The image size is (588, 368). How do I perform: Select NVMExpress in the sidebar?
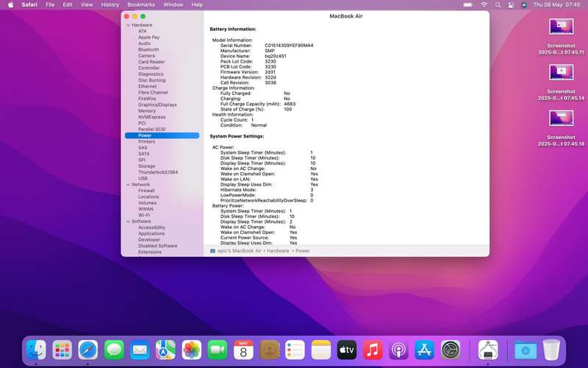click(x=152, y=117)
